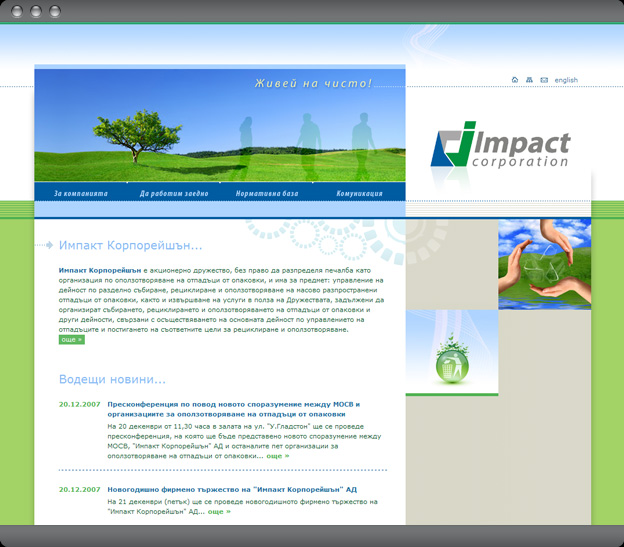Image resolution: width=624 pixels, height=547 pixels.
Task: Click the Impact corporation logo
Action: [500, 145]
